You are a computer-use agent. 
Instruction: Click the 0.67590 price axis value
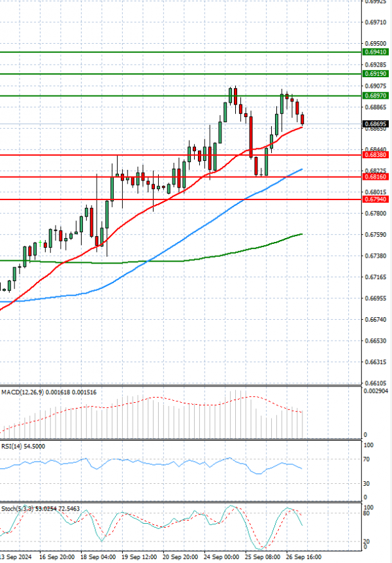point(376,235)
